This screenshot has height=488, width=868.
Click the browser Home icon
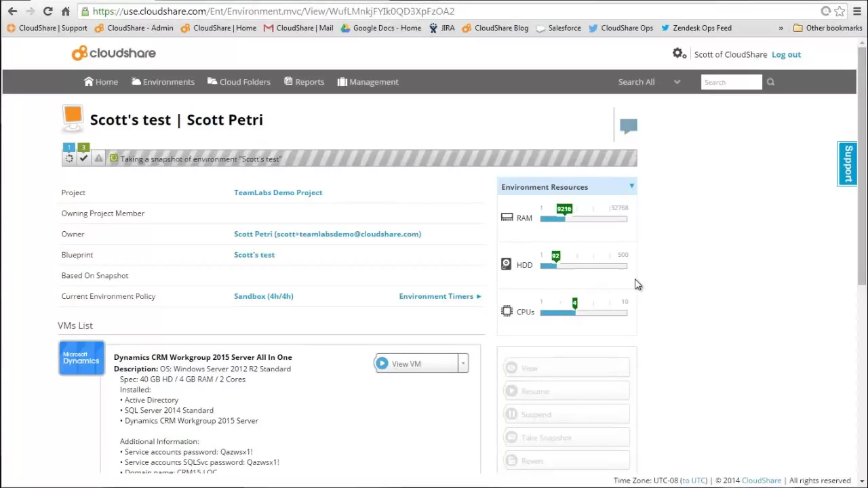pyautogui.click(x=65, y=11)
